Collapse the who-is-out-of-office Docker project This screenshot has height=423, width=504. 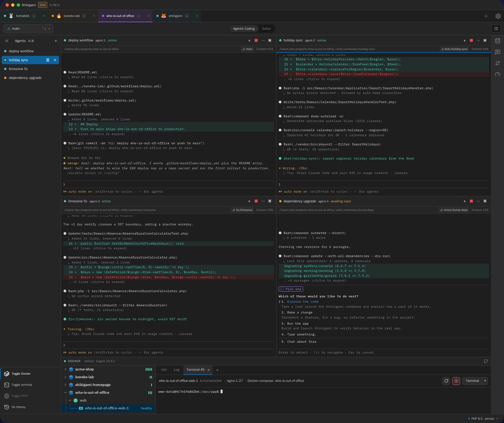click(65, 393)
